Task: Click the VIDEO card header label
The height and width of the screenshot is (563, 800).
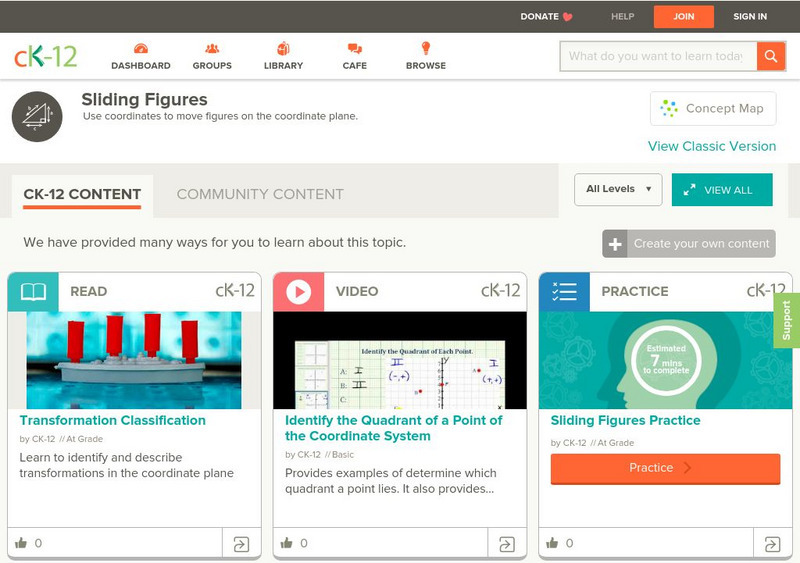Action: tap(357, 291)
